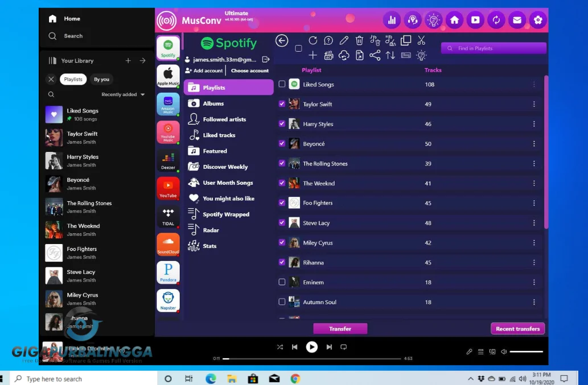Click the back arrow circle button
Viewport: 588px width, 385px height.
282,40
